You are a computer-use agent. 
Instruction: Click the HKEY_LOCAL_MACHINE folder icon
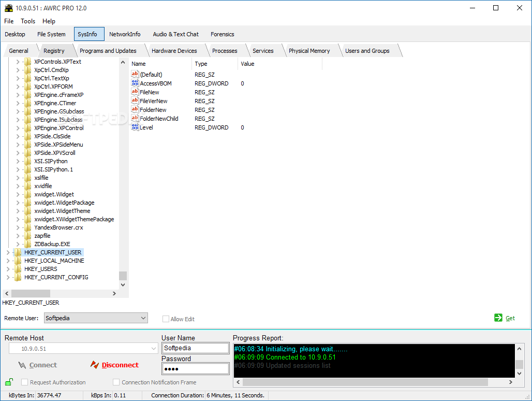pyautogui.click(x=18, y=261)
